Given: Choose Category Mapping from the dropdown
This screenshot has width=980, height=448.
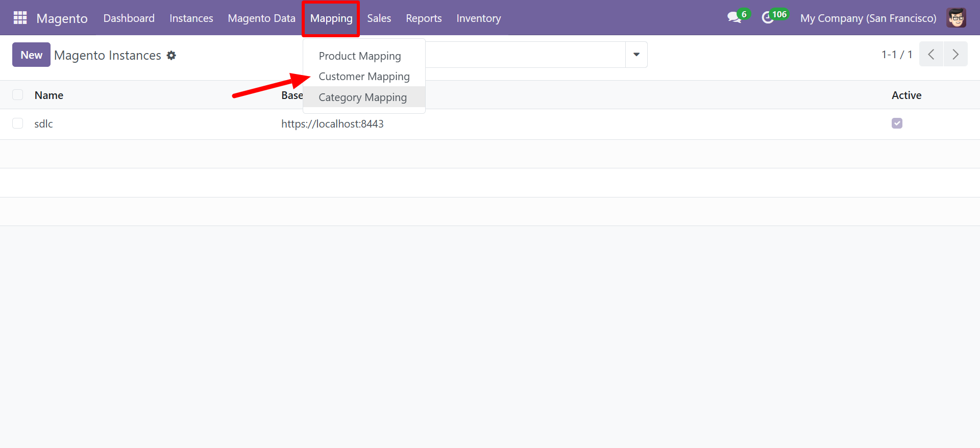Looking at the screenshot, I should tap(362, 97).
